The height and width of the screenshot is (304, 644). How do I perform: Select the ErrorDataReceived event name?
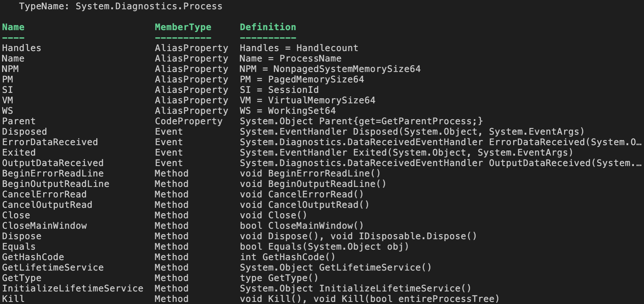click(x=50, y=142)
